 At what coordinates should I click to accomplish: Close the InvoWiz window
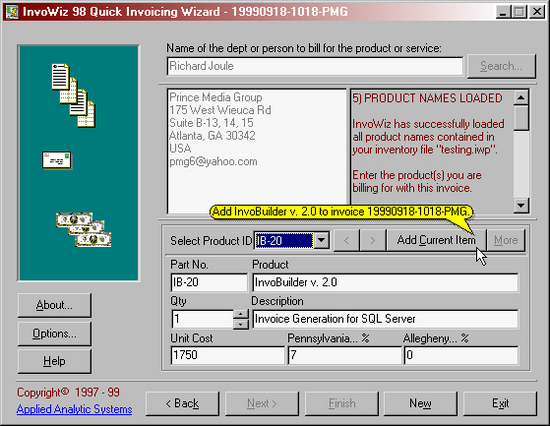pos(537,12)
